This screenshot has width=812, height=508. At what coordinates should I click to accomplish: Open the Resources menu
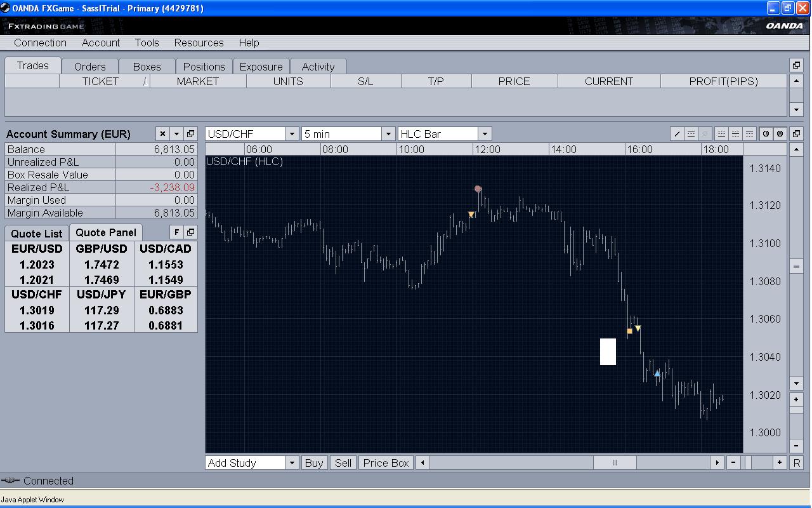pyautogui.click(x=199, y=43)
